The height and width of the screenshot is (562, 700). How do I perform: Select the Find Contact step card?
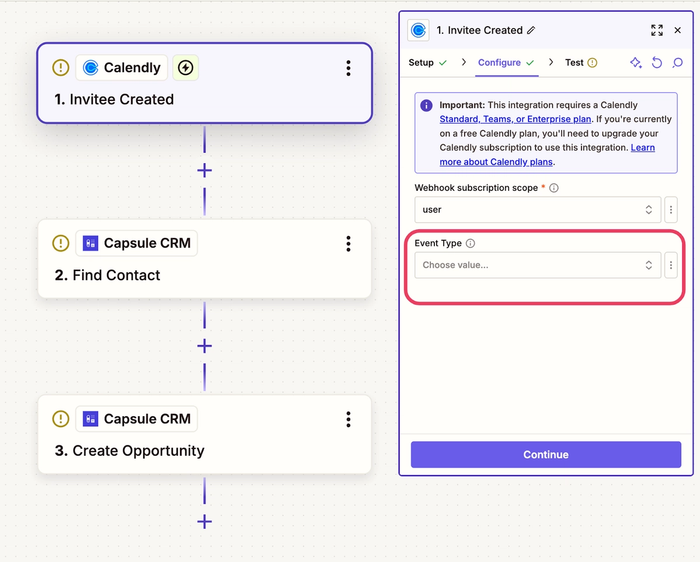click(204, 258)
